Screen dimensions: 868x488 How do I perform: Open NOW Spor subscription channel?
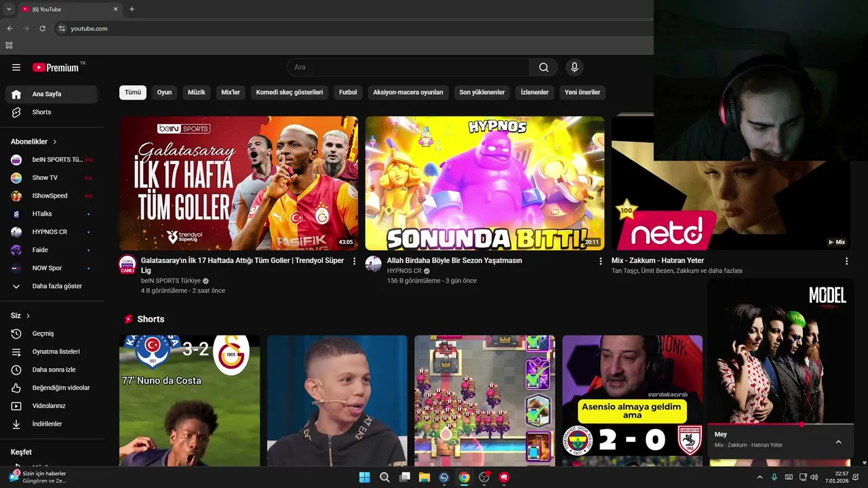[x=52, y=268]
